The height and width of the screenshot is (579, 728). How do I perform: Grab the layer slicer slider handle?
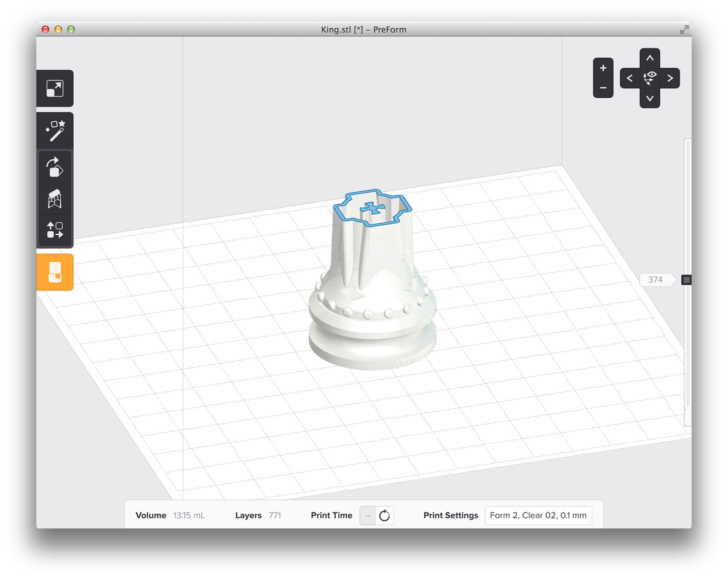tap(687, 280)
